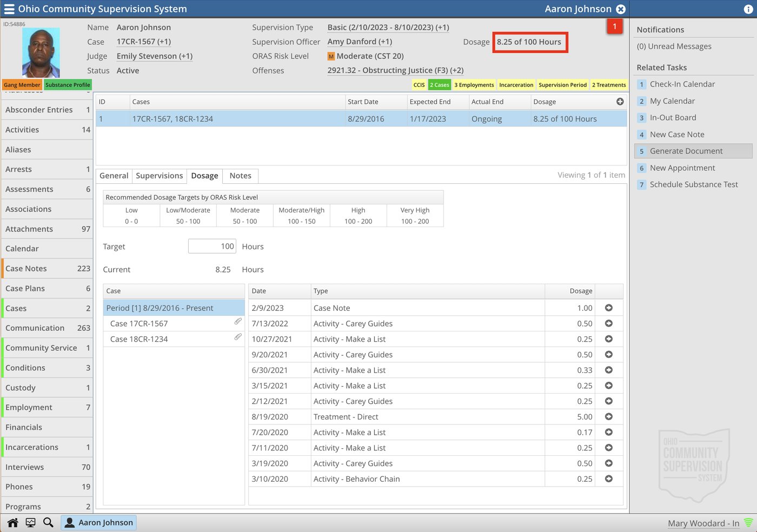This screenshot has height=532, width=757.
Task: Click the 2 Treatments tag
Action: point(609,85)
